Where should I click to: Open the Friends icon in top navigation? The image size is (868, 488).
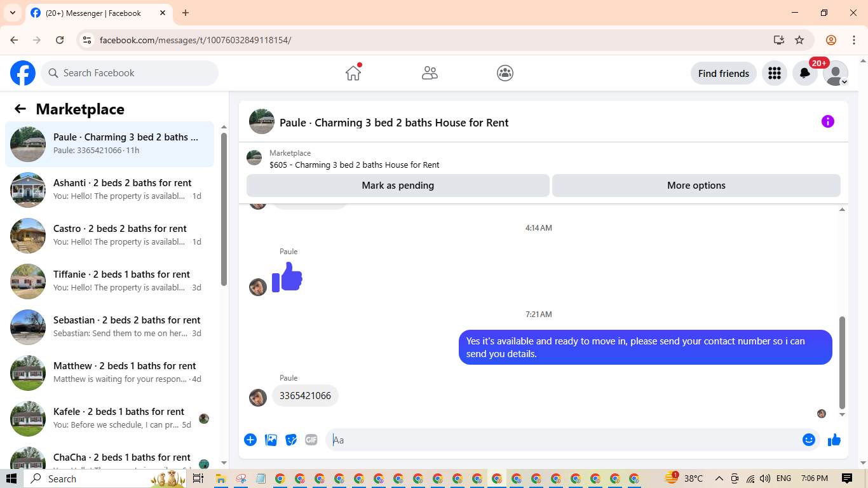point(430,73)
